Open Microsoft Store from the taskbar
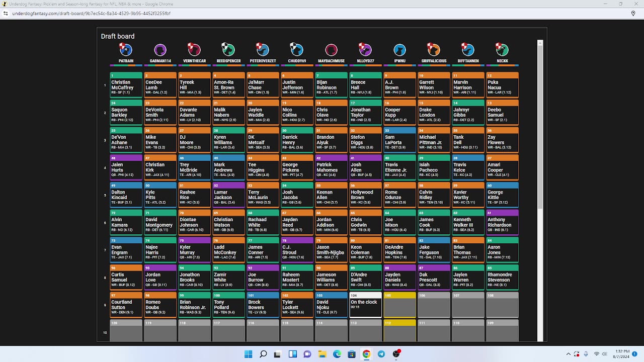 coord(352,354)
